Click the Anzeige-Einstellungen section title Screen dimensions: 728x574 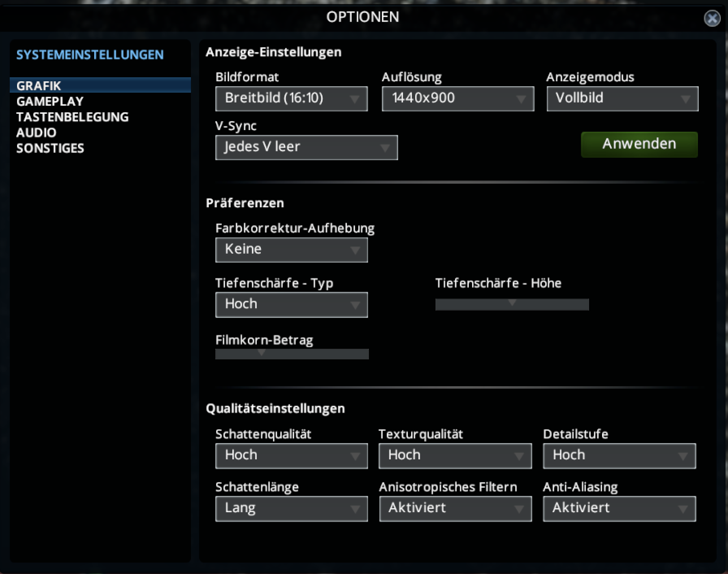[273, 52]
